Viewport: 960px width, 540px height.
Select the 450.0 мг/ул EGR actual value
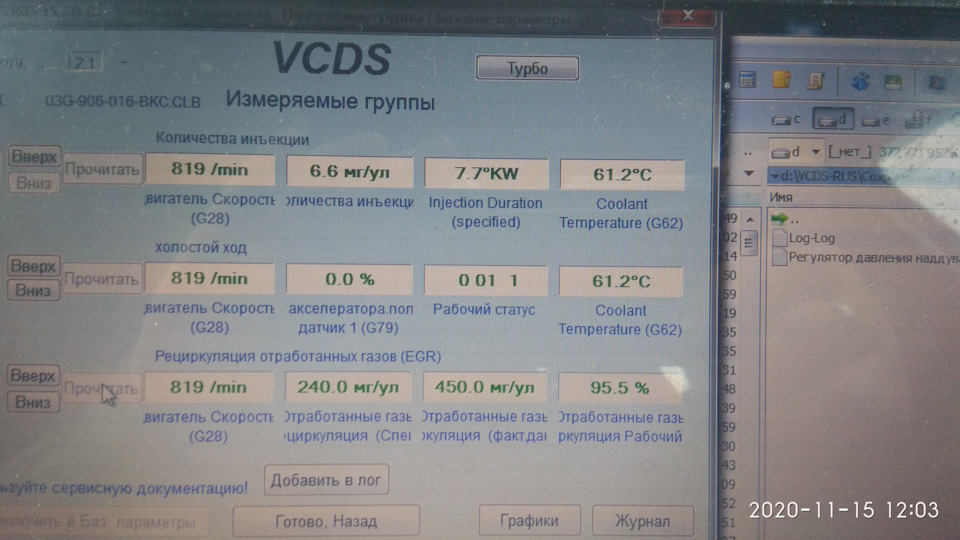pyautogui.click(x=484, y=388)
